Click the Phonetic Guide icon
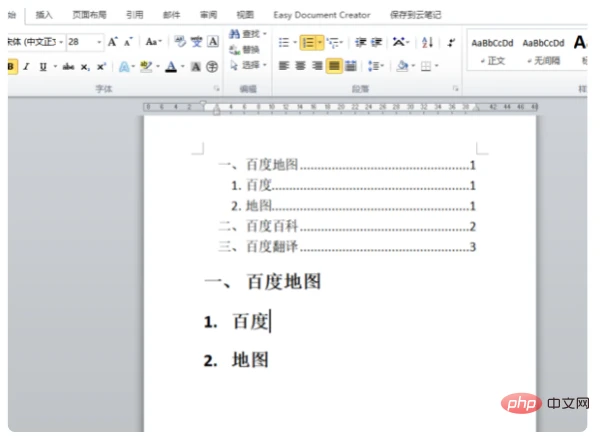 coord(197,41)
